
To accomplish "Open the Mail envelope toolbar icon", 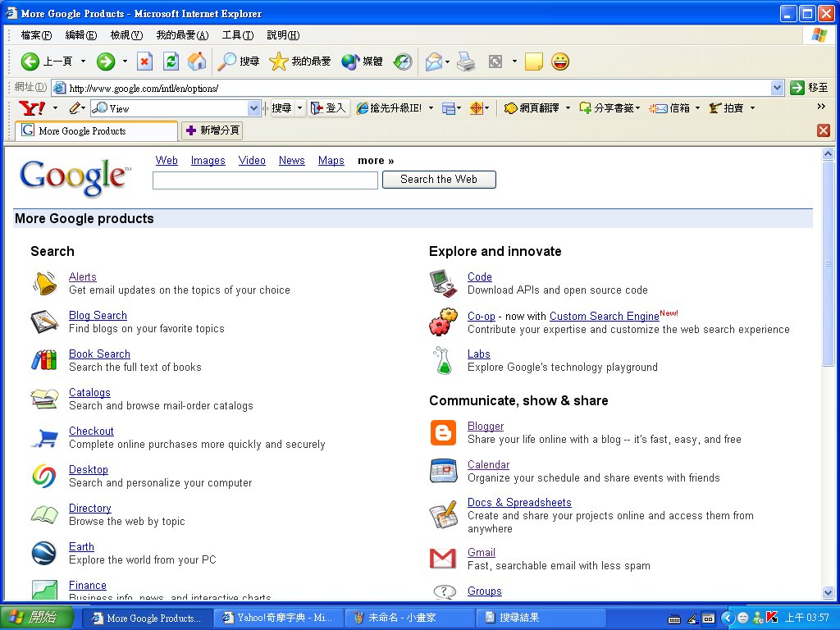I will tap(434, 62).
